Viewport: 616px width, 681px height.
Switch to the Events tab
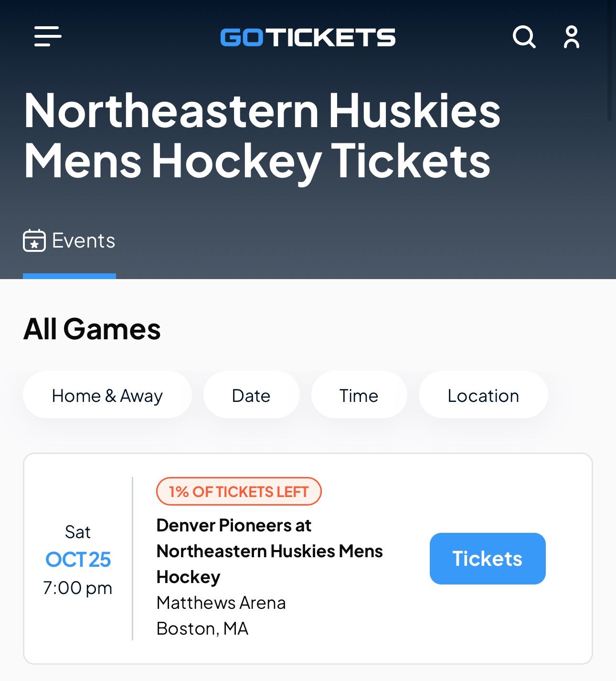coord(70,241)
